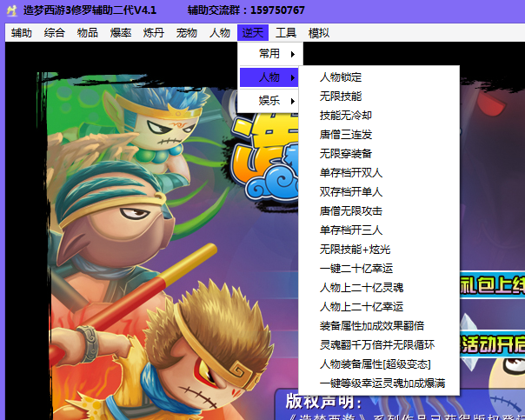This screenshot has width=525, height=420.
Task: Click 一键二十亿幸运 option
Action: click(x=356, y=269)
